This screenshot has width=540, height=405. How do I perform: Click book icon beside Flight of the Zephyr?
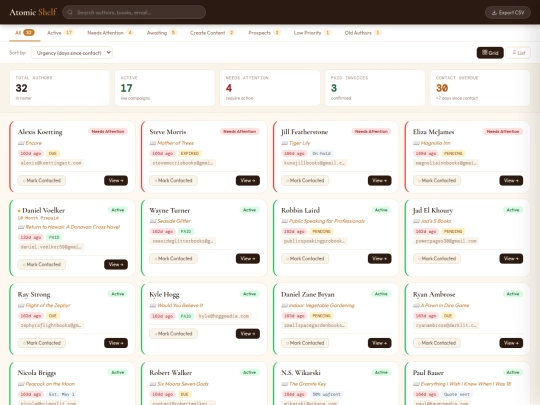click(x=21, y=305)
